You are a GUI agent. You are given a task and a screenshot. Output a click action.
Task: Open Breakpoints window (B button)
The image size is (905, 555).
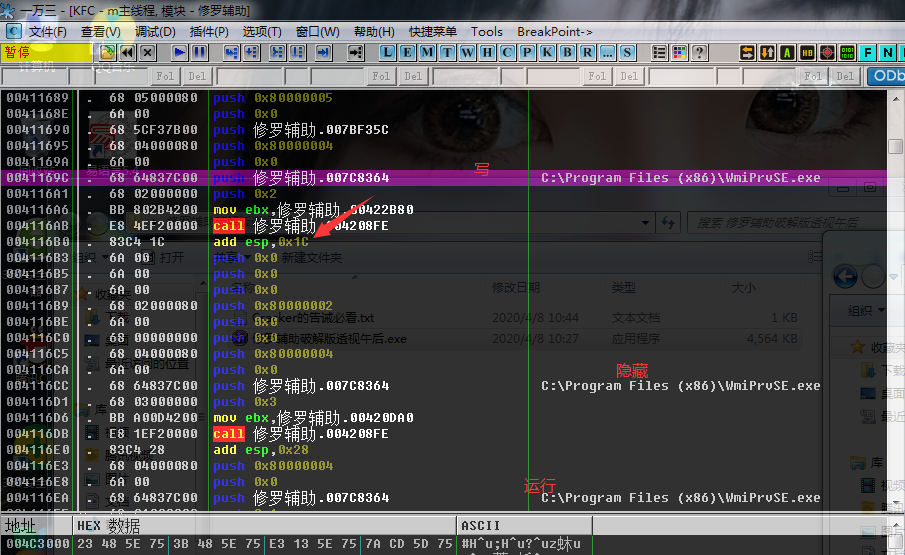[x=567, y=53]
